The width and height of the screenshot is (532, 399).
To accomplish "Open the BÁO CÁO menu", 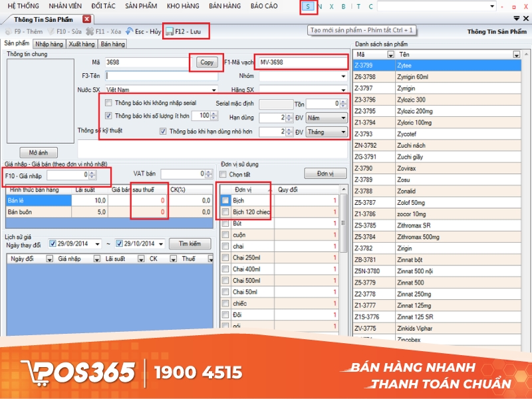I will pyautogui.click(x=264, y=6).
